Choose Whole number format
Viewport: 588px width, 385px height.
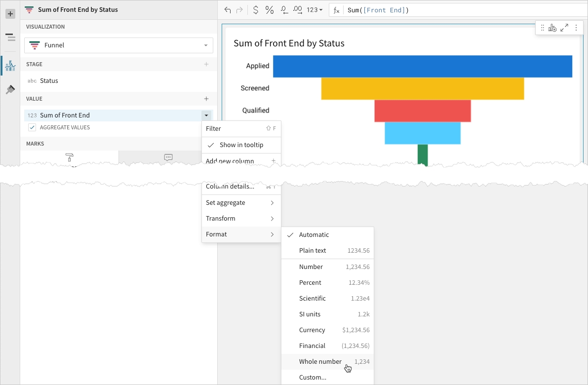320,362
